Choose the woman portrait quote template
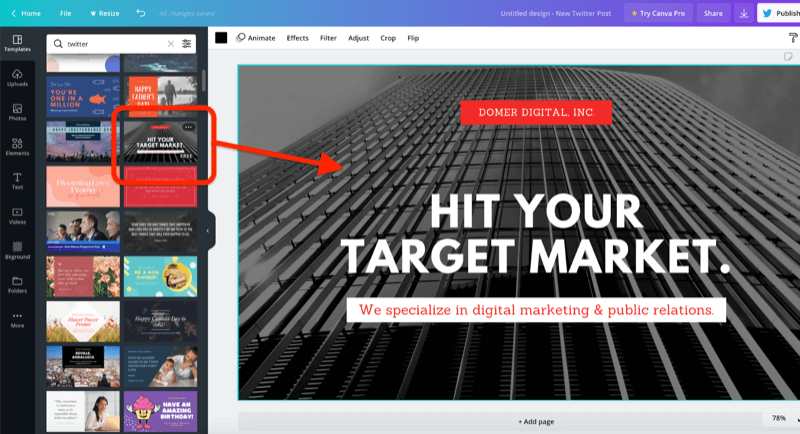The height and width of the screenshot is (434, 800). pos(83,412)
